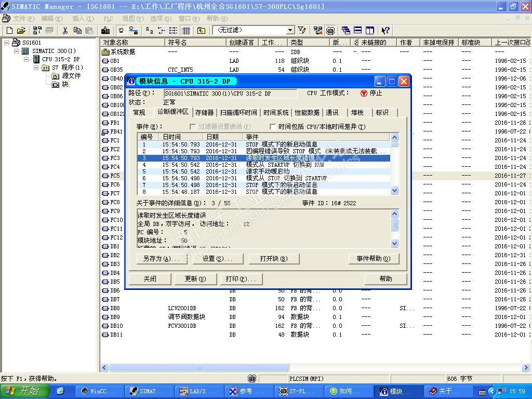Click the Cut scissors icon
This screenshot has width=532, height=399.
[x=65, y=31]
